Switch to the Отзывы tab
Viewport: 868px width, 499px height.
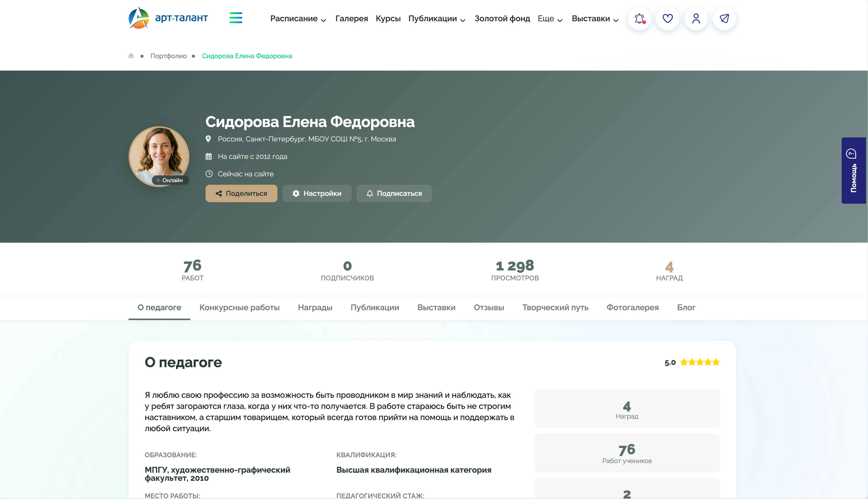[489, 307]
